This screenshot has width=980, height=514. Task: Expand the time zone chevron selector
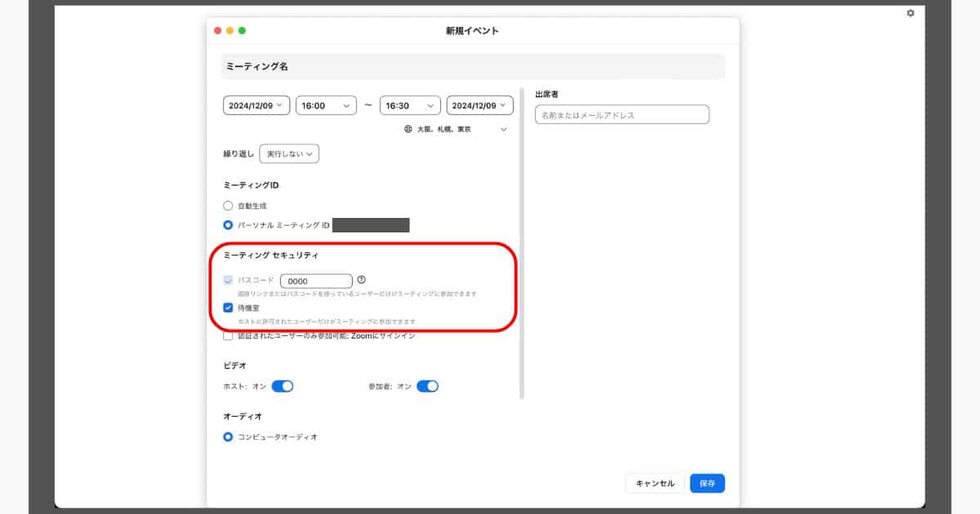click(x=504, y=129)
